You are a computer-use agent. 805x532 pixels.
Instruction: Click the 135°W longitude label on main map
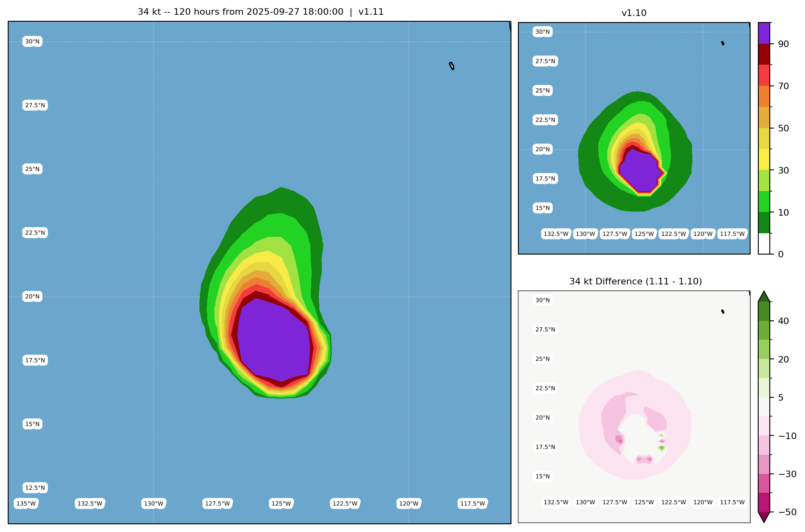(26, 503)
